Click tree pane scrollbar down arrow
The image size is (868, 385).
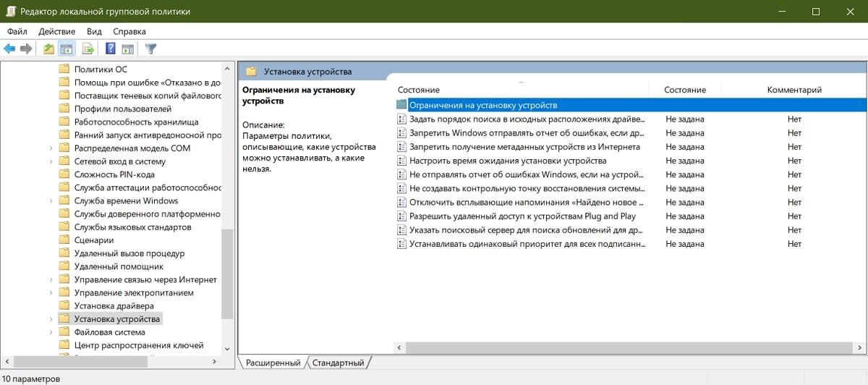(228, 349)
